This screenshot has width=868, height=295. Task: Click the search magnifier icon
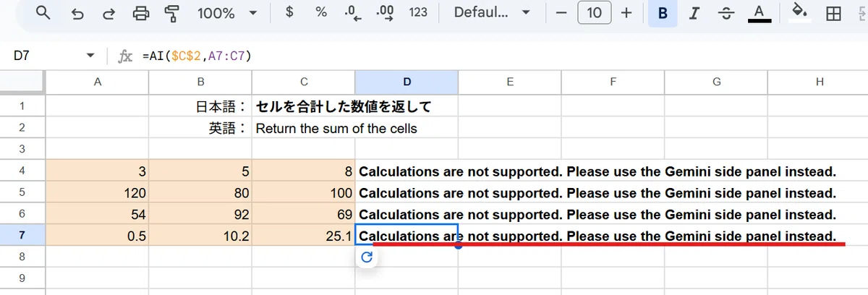(43, 12)
